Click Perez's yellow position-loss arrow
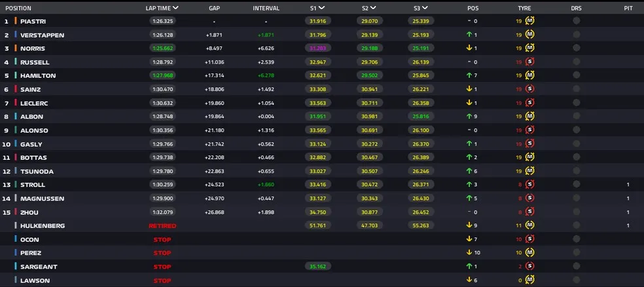The height and width of the screenshot is (287, 644). pyautogui.click(x=469, y=253)
